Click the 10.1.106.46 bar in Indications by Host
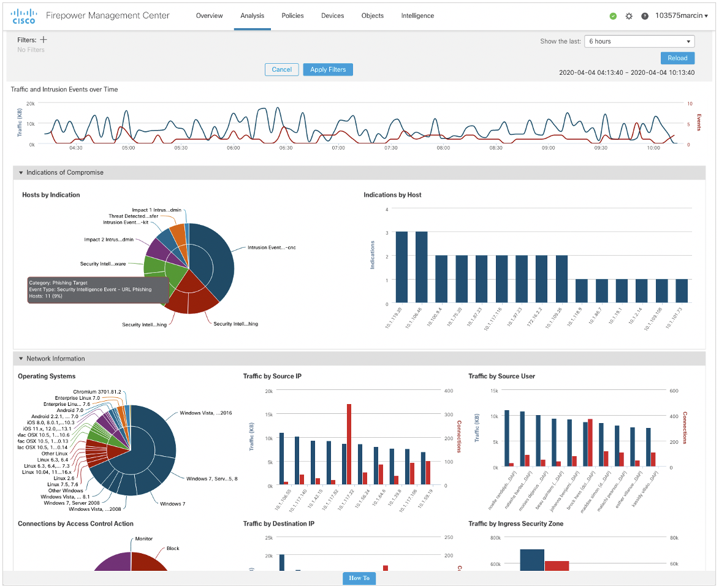The image size is (719, 588). tap(421, 267)
